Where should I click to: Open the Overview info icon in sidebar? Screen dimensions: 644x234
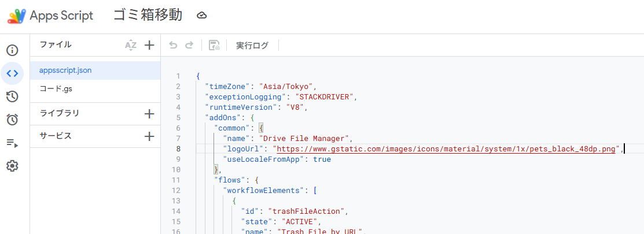coord(12,50)
